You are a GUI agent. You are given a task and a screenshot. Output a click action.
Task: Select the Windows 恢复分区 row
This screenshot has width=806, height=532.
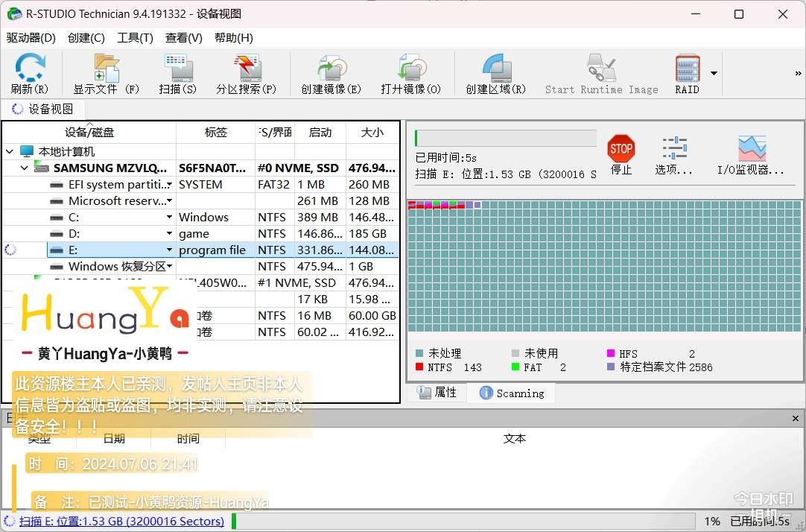200,267
